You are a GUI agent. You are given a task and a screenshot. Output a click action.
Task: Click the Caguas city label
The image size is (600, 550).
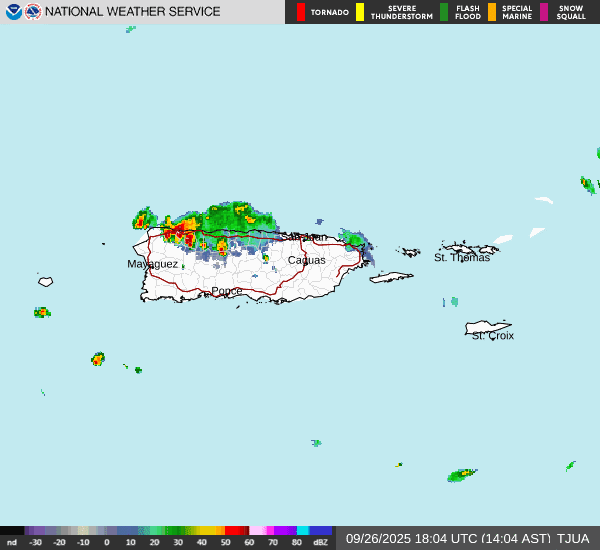306,260
